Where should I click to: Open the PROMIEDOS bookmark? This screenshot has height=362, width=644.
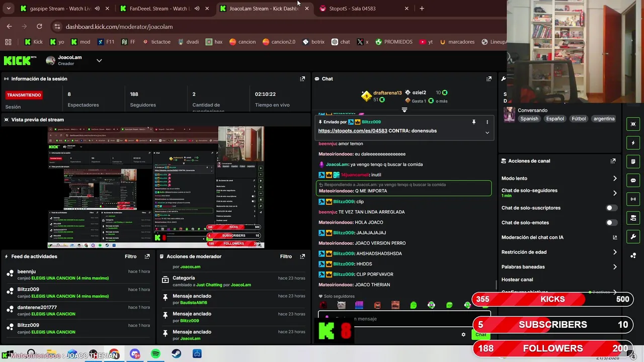pyautogui.click(x=393, y=42)
